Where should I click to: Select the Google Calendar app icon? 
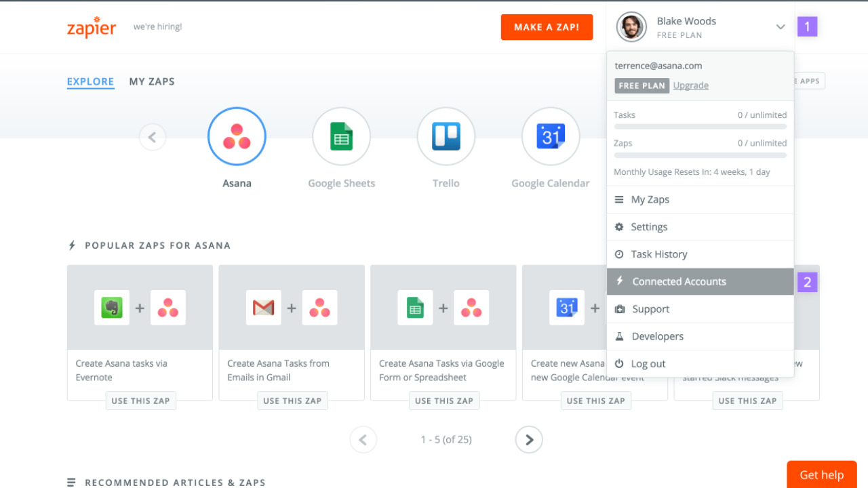tap(551, 136)
